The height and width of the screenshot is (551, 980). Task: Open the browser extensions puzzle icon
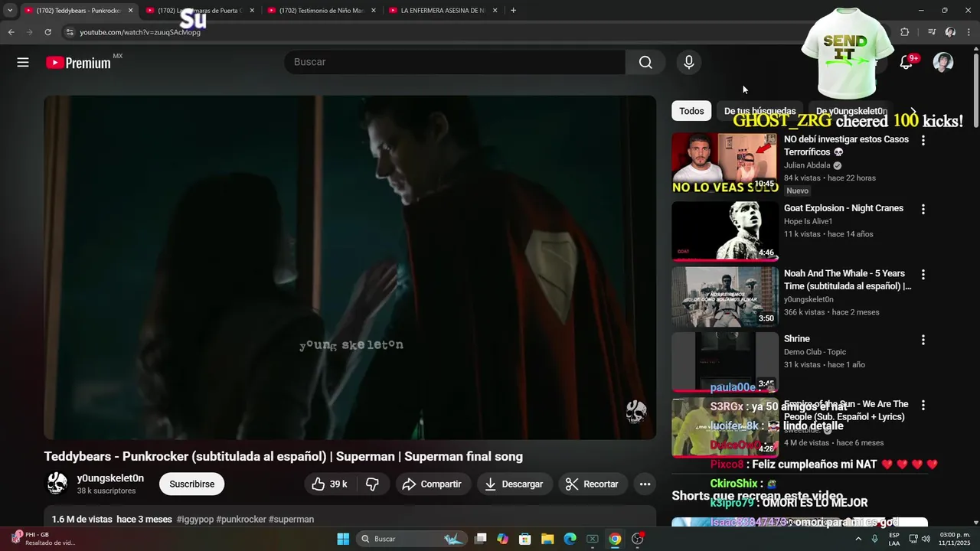(904, 32)
